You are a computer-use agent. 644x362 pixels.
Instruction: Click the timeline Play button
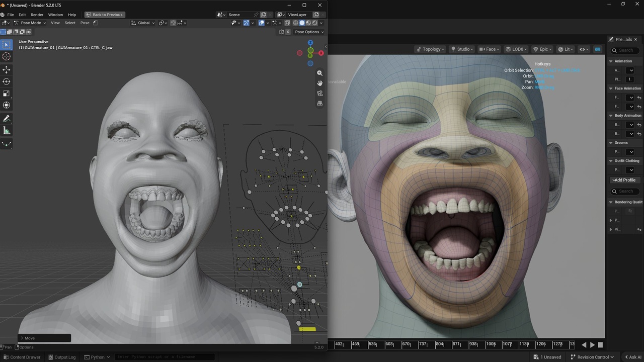point(592,345)
